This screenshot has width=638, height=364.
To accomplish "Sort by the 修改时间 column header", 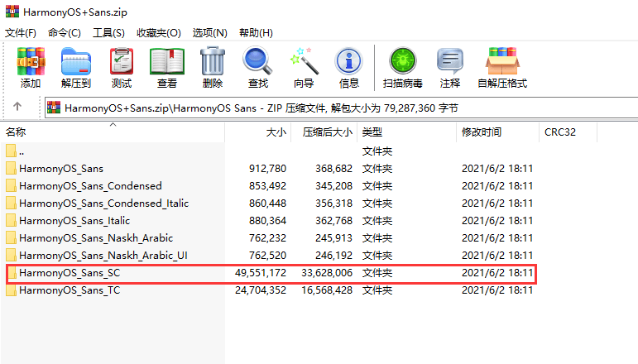I will coord(497,132).
